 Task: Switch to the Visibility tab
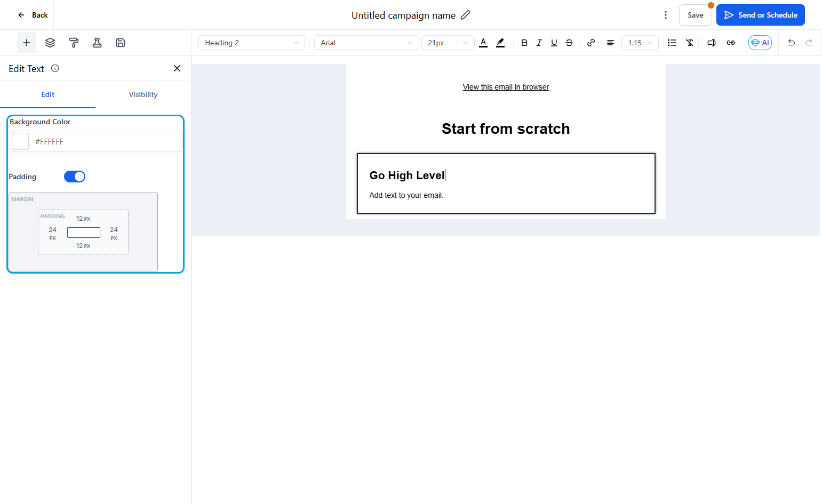click(x=143, y=94)
